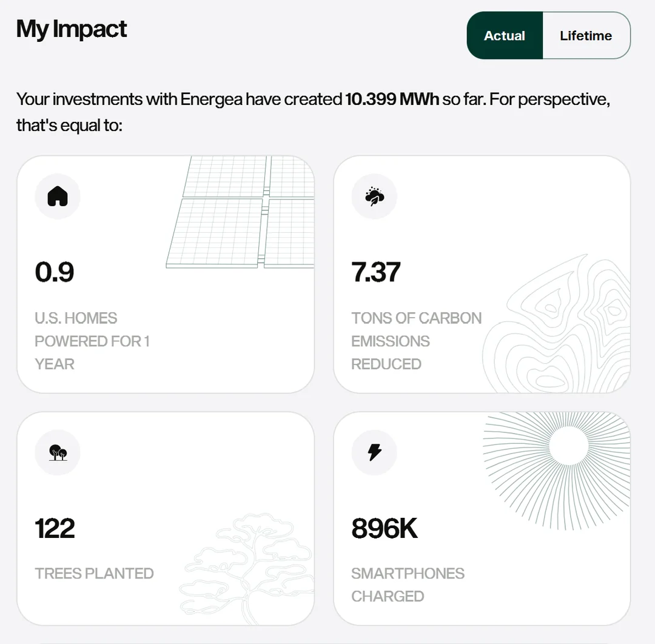Click the trees icon in trees card

(58, 452)
